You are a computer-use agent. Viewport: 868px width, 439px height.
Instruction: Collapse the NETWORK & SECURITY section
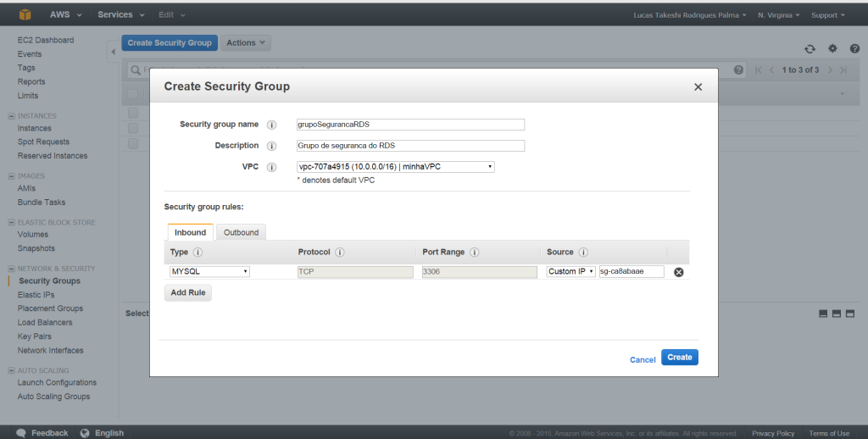pyautogui.click(x=12, y=269)
